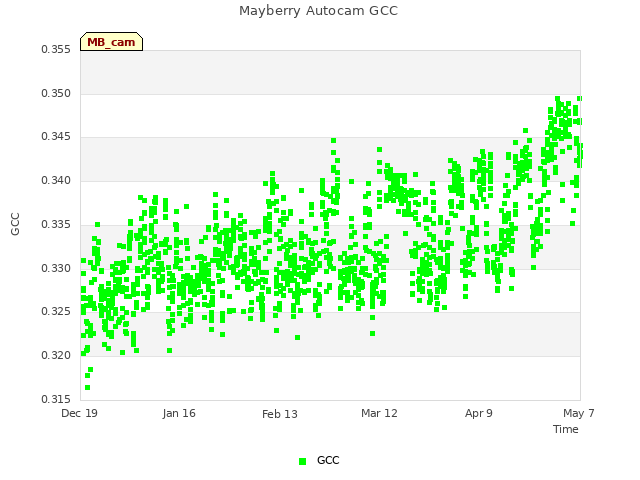640x480 pixels.
Task: Click the 0.350 y-axis tick label
Action: pos(56,93)
